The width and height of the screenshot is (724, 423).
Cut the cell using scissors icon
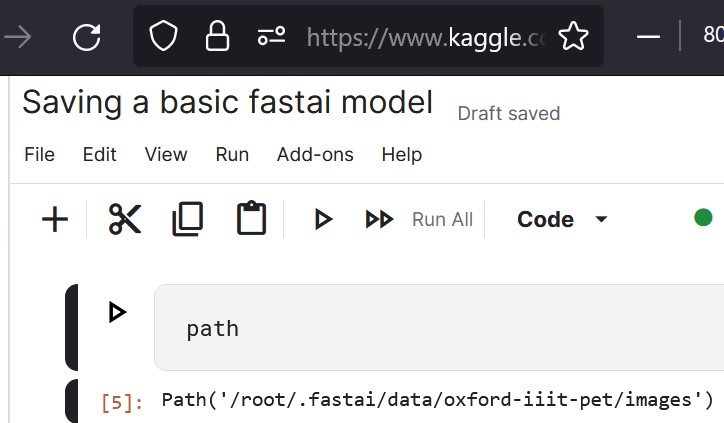click(x=125, y=219)
